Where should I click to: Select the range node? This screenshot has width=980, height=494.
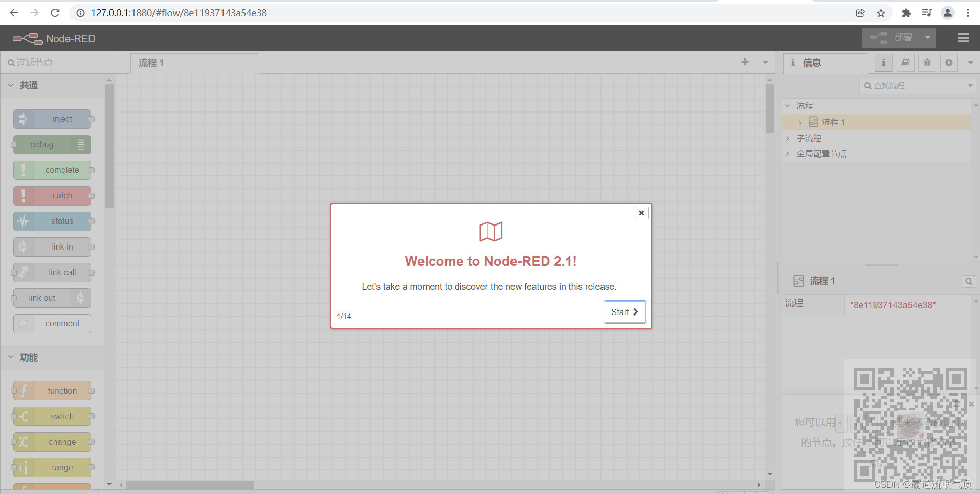[x=52, y=467]
